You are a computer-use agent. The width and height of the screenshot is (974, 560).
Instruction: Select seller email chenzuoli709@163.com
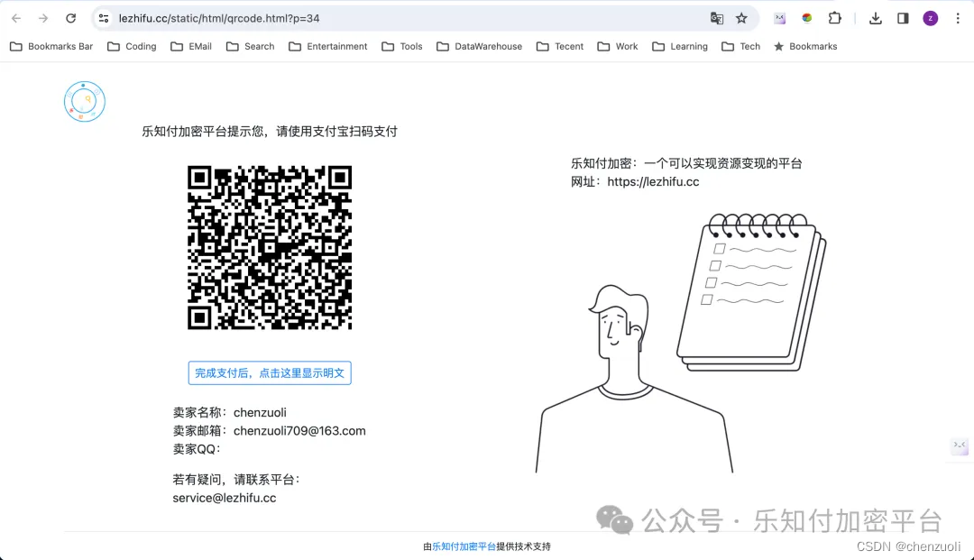299,431
